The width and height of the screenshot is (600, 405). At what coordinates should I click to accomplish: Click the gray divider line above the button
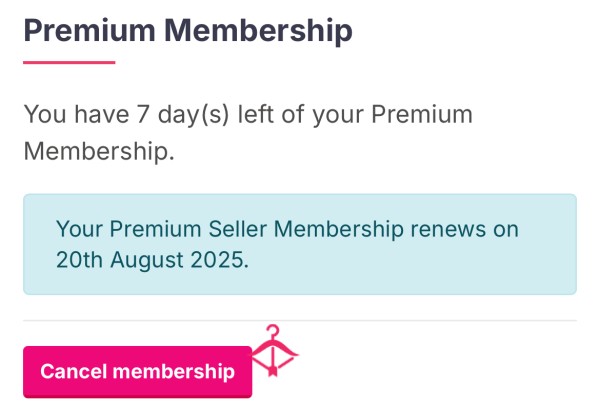(300, 320)
